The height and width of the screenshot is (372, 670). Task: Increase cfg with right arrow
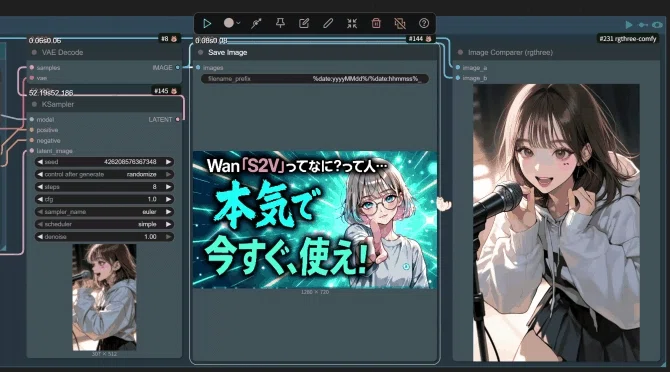coord(169,199)
